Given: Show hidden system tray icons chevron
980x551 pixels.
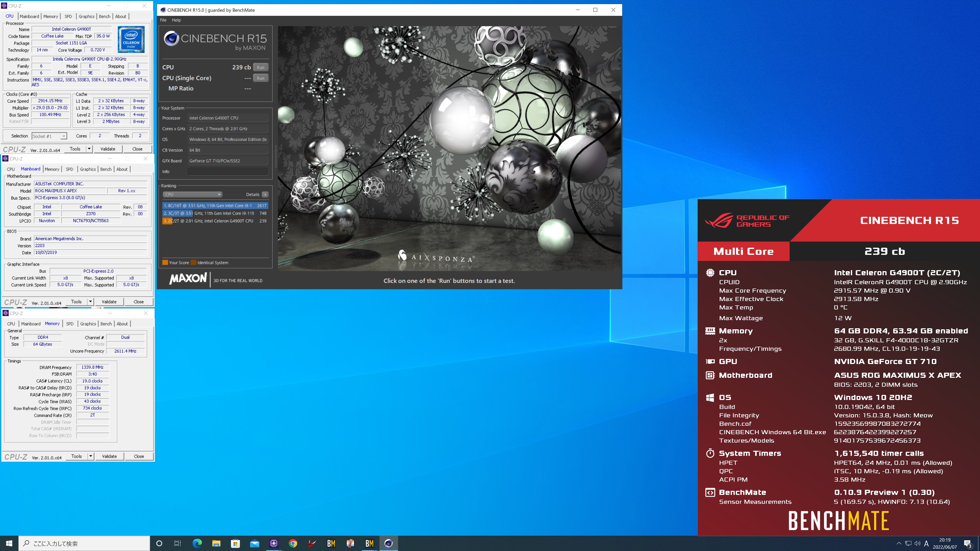Looking at the screenshot, I should pyautogui.click(x=899, y=543).
